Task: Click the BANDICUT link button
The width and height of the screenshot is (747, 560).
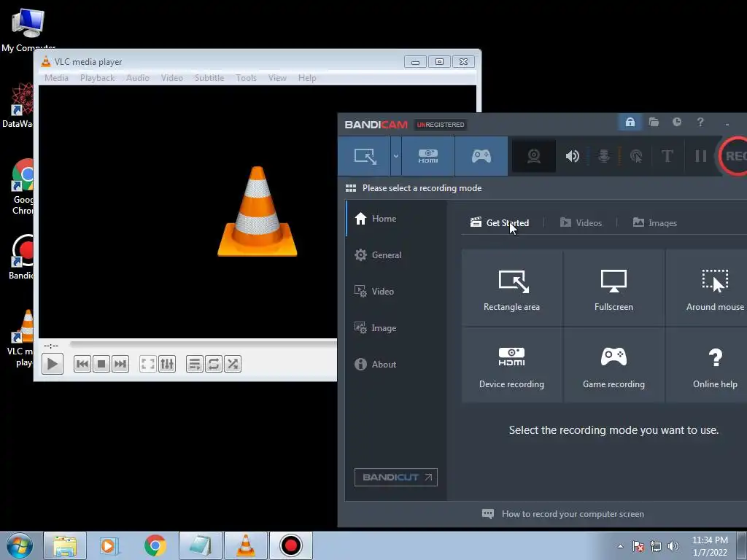Action: tap(396, 477)
